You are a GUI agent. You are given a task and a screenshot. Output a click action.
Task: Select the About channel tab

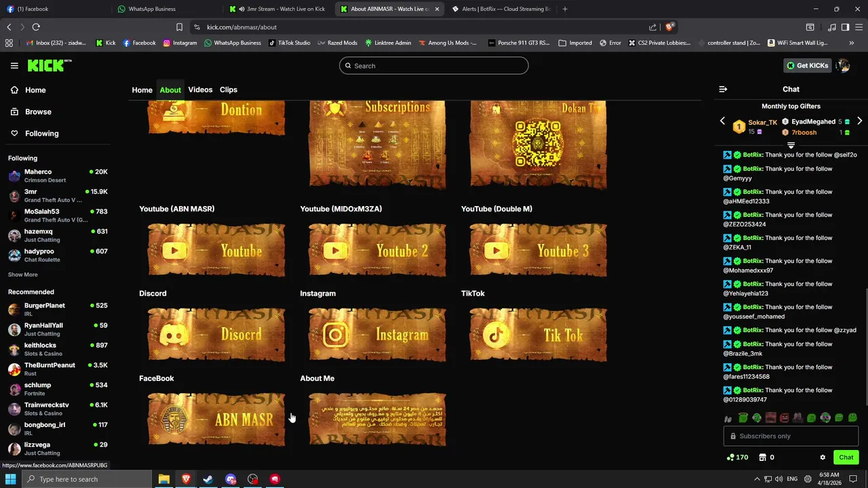point(170,90)
